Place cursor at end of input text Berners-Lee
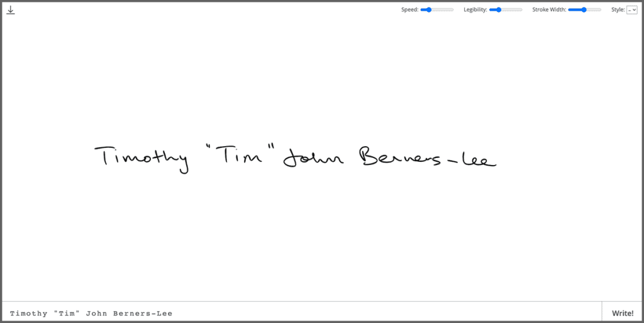The width and height of the screenshot is (644, 323). click(173, 313)
